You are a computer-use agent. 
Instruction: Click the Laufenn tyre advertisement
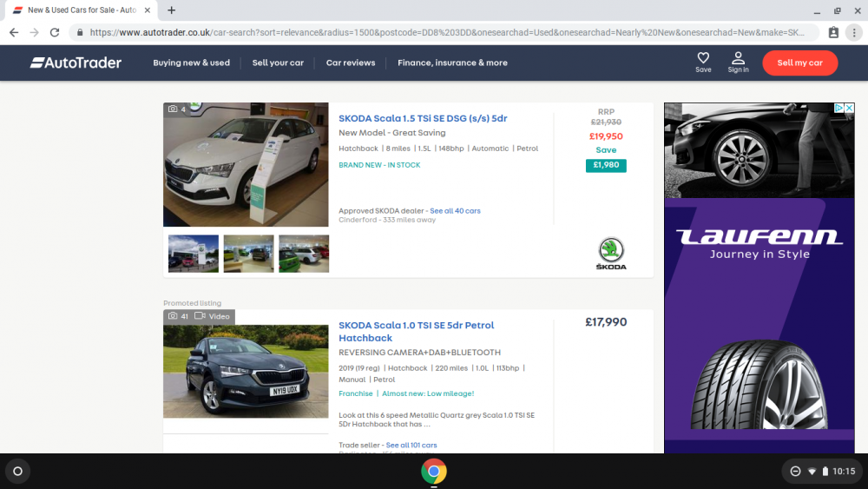pyautogui.click(x=759, y=278)
